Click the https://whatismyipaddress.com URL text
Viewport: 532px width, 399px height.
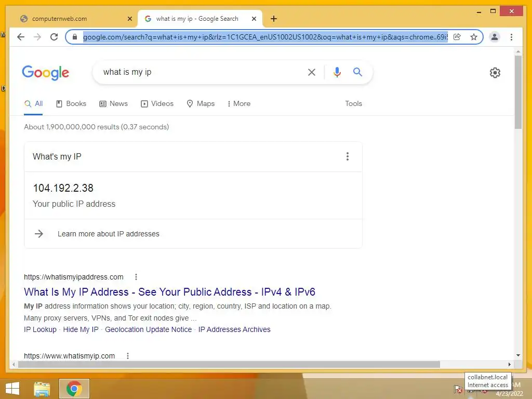[74, 277]
